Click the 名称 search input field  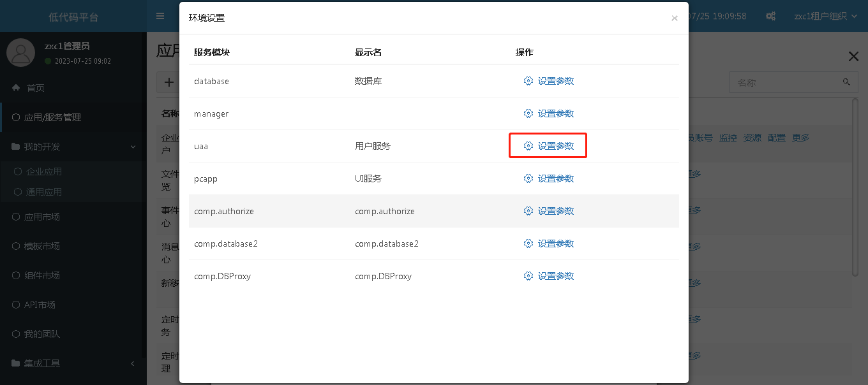coord(784,82)
